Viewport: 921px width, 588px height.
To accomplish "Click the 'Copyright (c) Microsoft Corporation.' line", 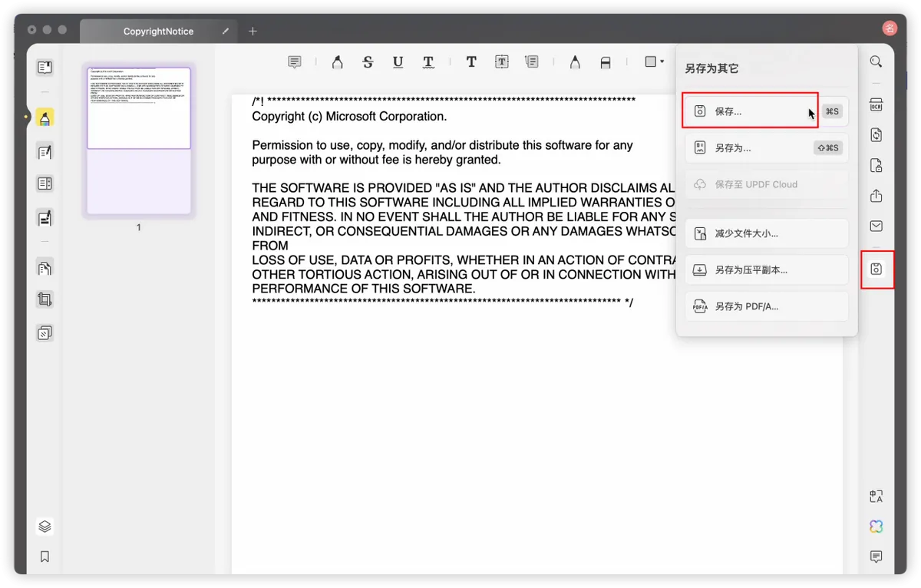I will 349,117.
